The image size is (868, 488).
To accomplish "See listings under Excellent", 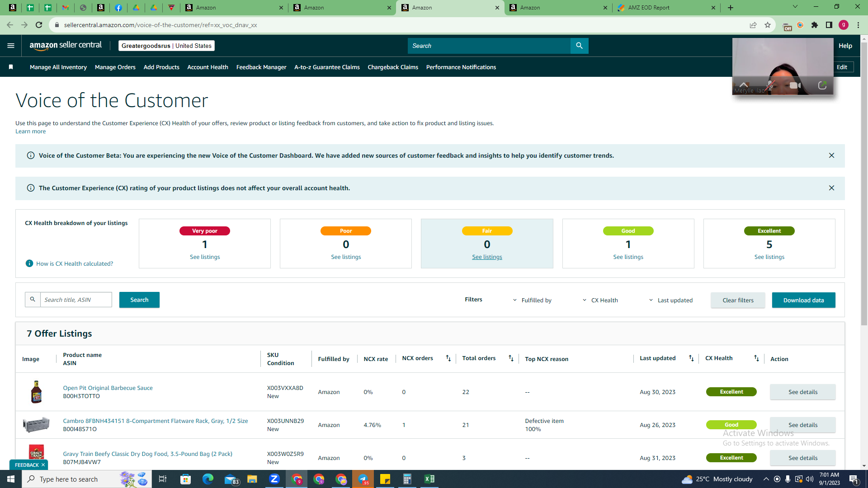I will pos(769,257).
